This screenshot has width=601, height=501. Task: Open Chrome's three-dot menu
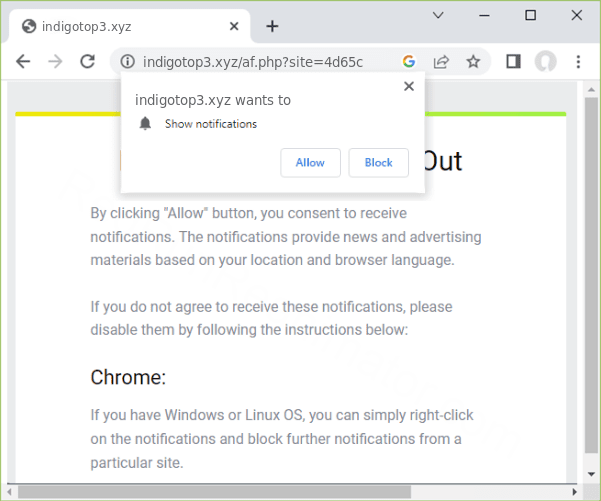[x=578, y=62]
